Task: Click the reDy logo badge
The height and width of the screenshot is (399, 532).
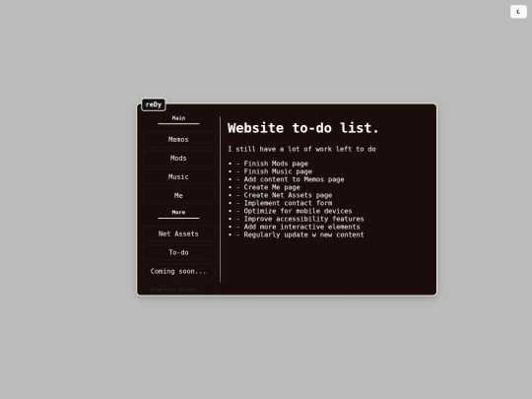Action: pyautogui.click(x=154, y=104)
